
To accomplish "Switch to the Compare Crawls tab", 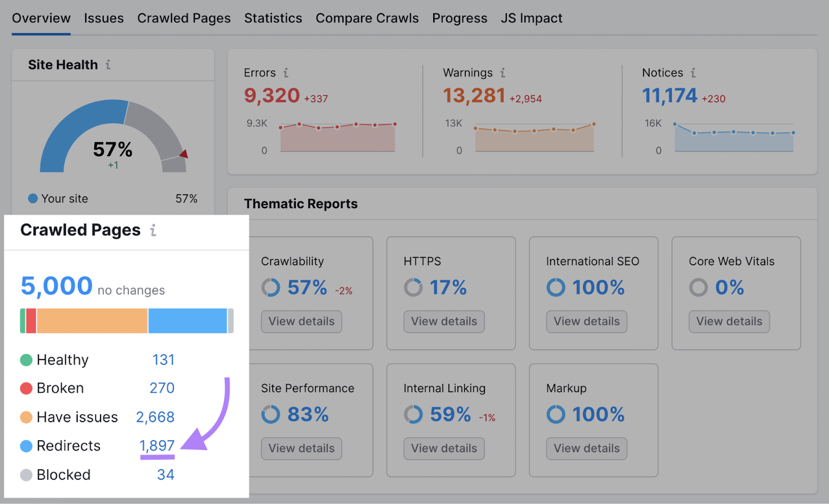I will click(x=367, y=18).
